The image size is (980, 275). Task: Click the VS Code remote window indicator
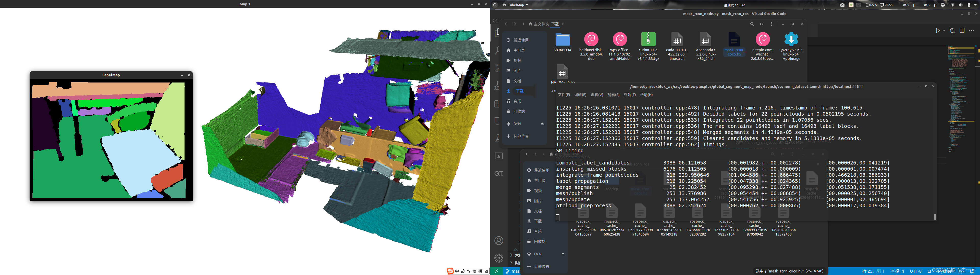tap(496, 271)
